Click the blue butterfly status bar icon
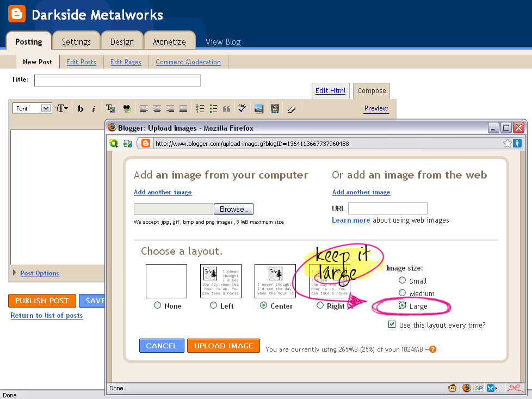Image resolution: width=532 pixels, height=399 pixels. tap(491, 388)
